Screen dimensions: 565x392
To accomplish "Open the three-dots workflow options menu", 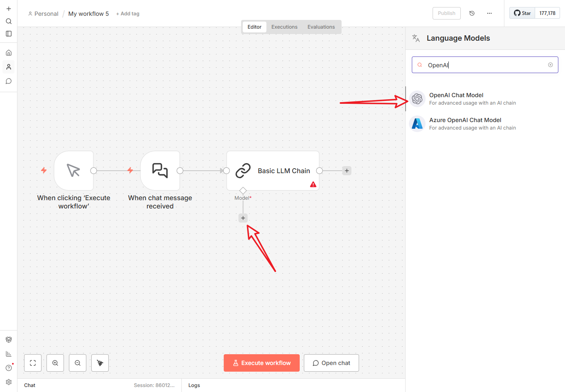I will pos(489,13).
